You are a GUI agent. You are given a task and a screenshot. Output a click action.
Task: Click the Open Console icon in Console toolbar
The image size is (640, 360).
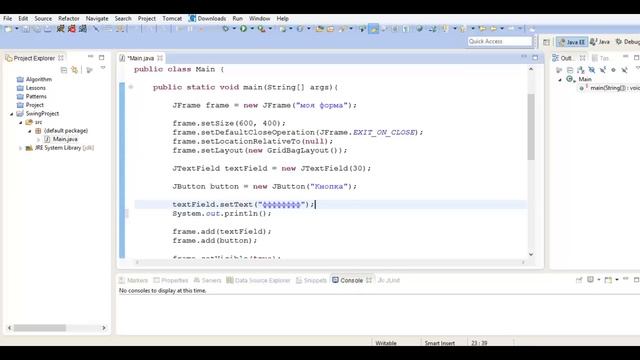[x=608, y=280]
